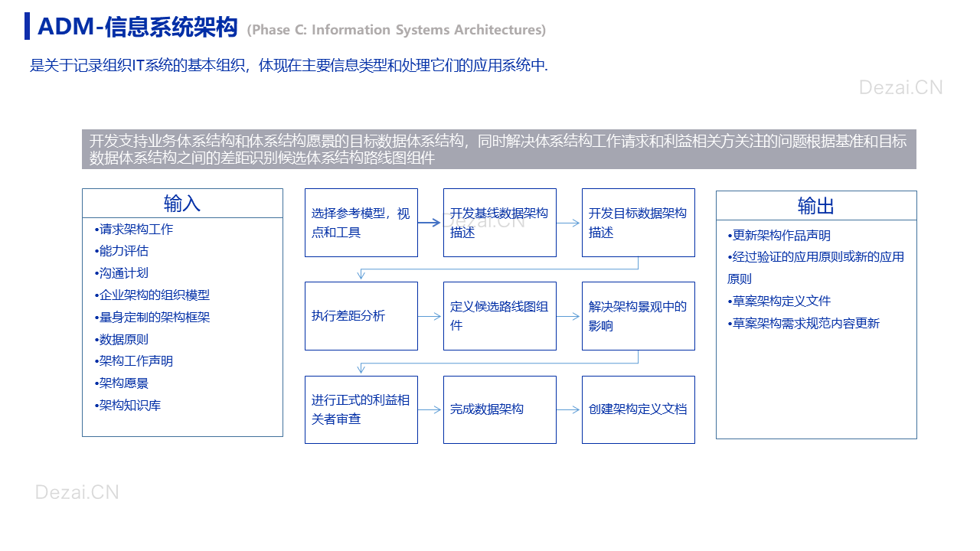This screenshot has width=980, height=551.
Task: Click the arrow between 利益相关者审查 and 完成数据架构
Action: pyautogui.click(x=430, y=409)
